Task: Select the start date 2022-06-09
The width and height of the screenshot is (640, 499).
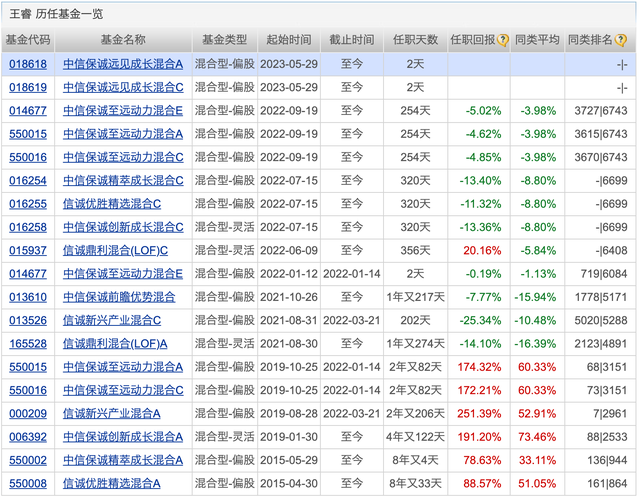Action: (289, 251)
